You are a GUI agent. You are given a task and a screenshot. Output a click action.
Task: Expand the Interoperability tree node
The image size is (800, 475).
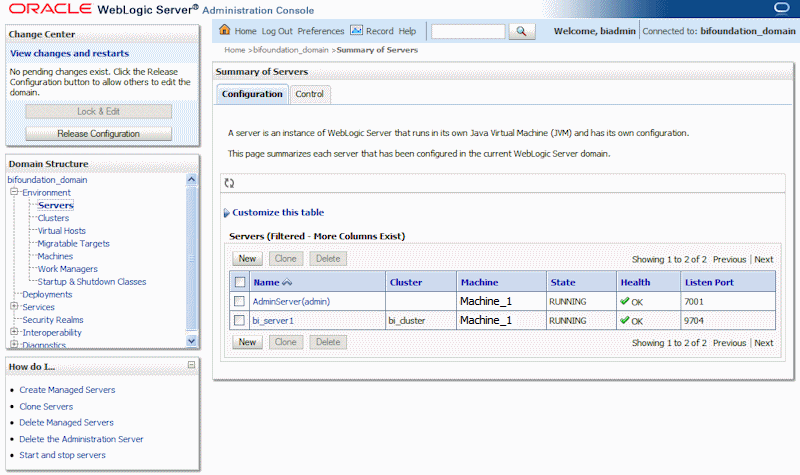pyautogui.click(x=14, y=332)
